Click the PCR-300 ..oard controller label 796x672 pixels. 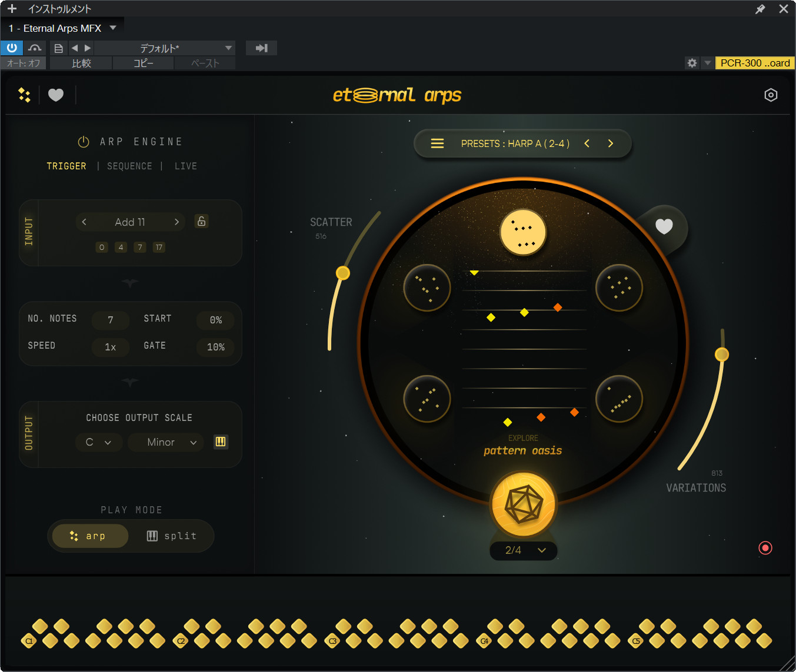[x=755, y=63]
